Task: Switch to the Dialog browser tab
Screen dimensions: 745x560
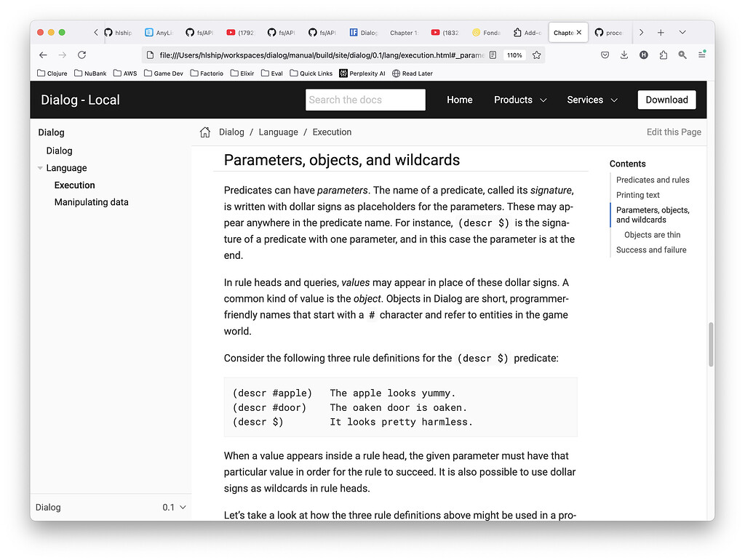Action: (x=364, y=32)
